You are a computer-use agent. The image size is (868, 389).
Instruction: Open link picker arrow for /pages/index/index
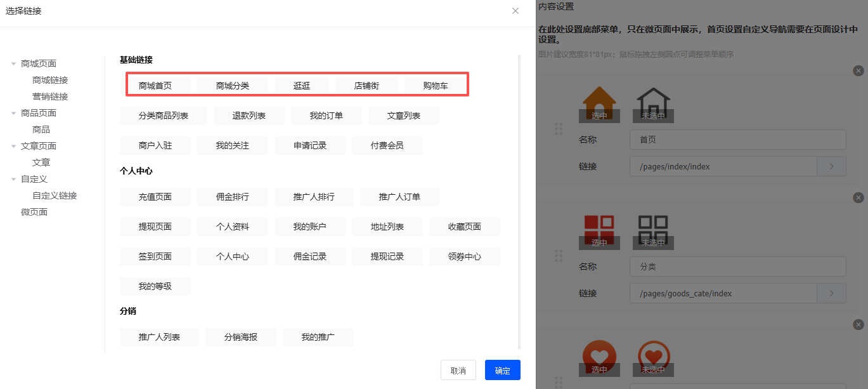[x=832, y=167]
